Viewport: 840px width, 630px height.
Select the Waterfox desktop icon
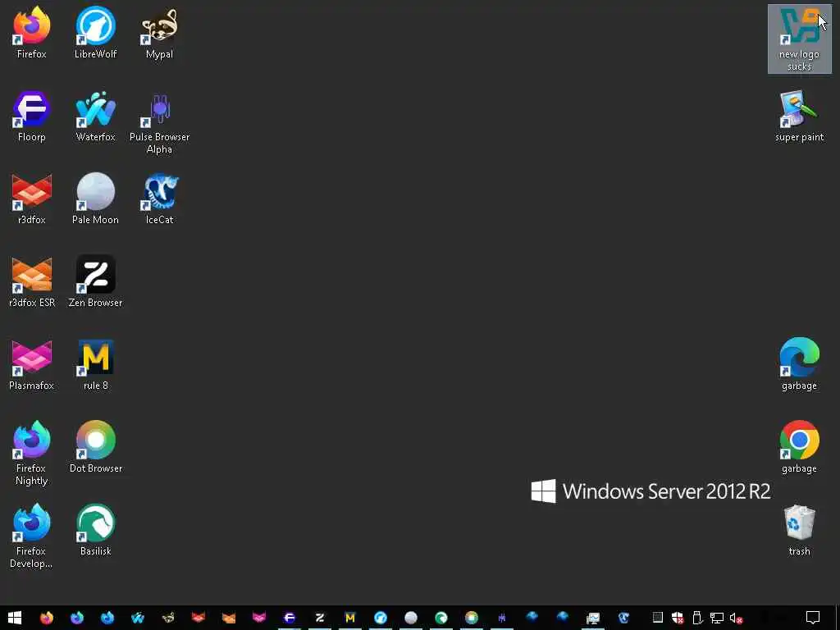95,115
